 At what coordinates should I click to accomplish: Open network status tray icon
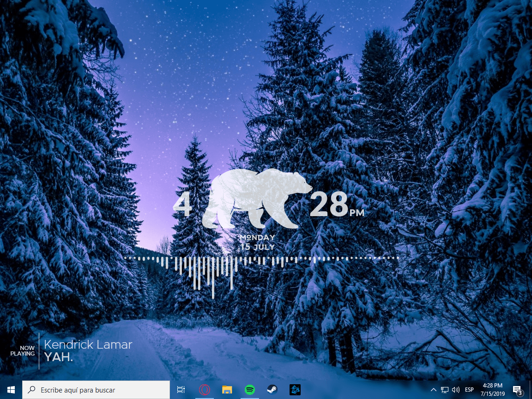444,390
